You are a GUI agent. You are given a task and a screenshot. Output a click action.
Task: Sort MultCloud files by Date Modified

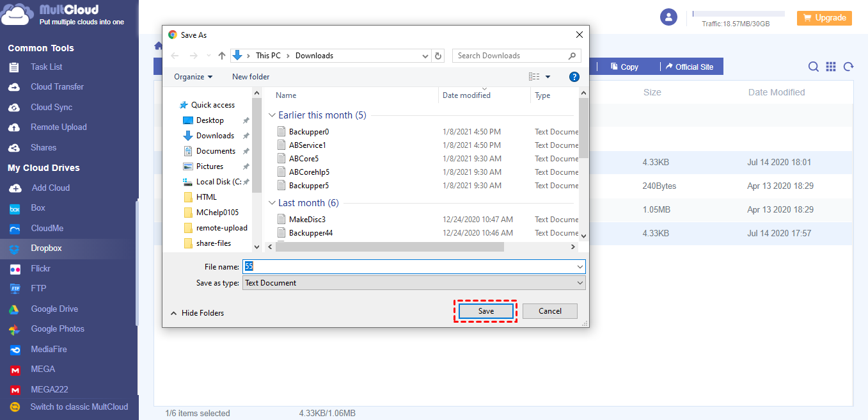(777, 92)
